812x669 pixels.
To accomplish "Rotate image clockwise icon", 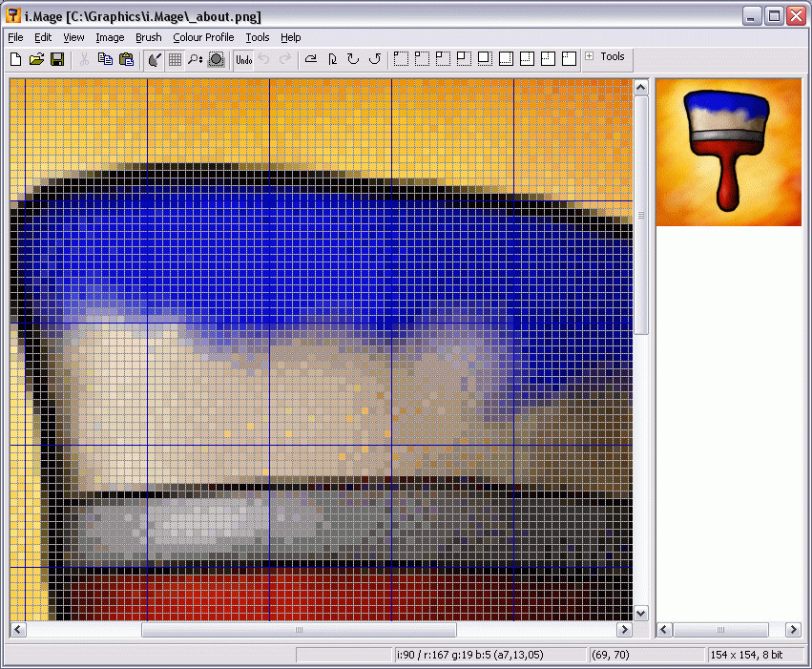I will [353, 59].
